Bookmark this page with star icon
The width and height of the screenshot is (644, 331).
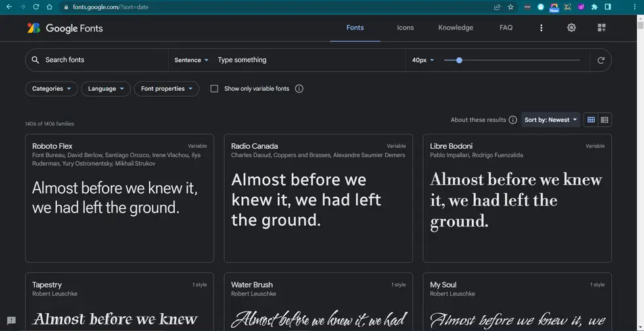click(511, 7)
